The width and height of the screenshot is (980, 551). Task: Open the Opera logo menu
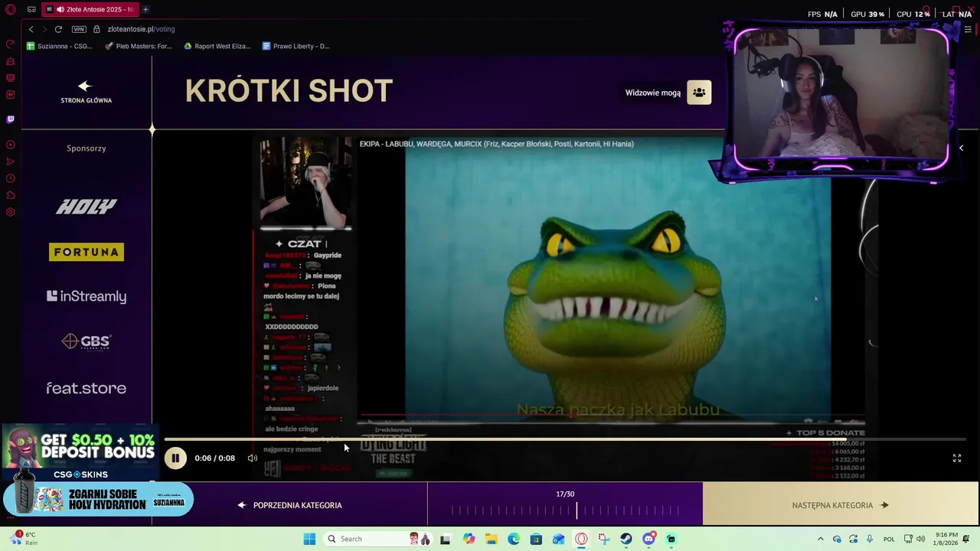(x=11, y=9)
